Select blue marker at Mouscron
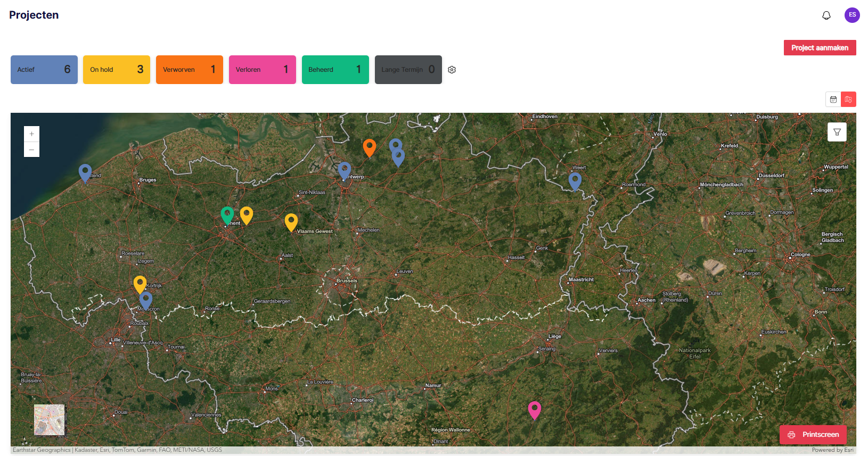 point(146,301)
